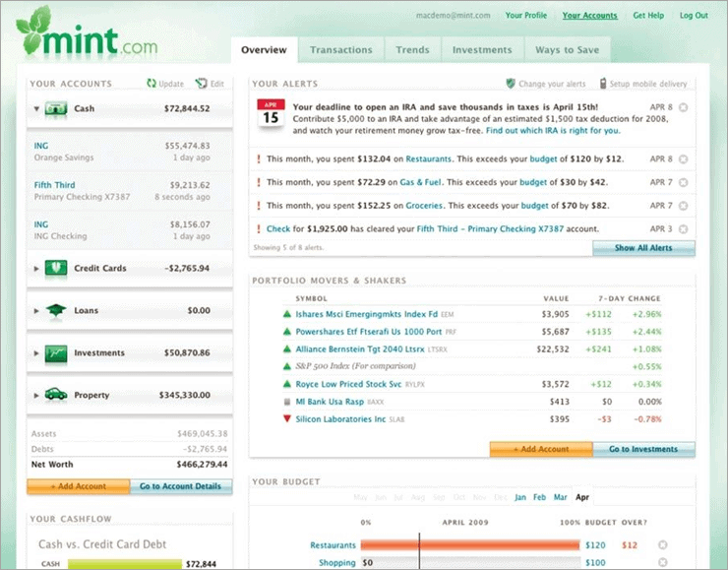Click the Check link in cleared alert
The image size is (728, 570).
point(278,228)
